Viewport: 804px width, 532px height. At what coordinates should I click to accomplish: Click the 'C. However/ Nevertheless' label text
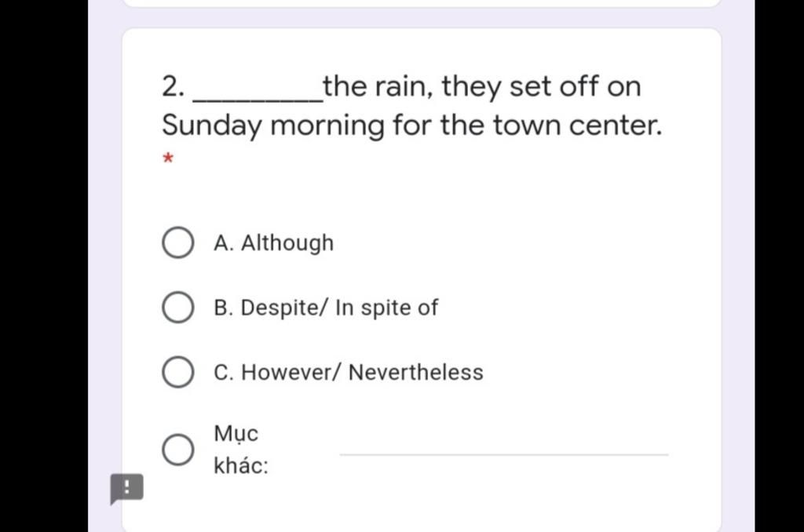click(x=348, y=372)
